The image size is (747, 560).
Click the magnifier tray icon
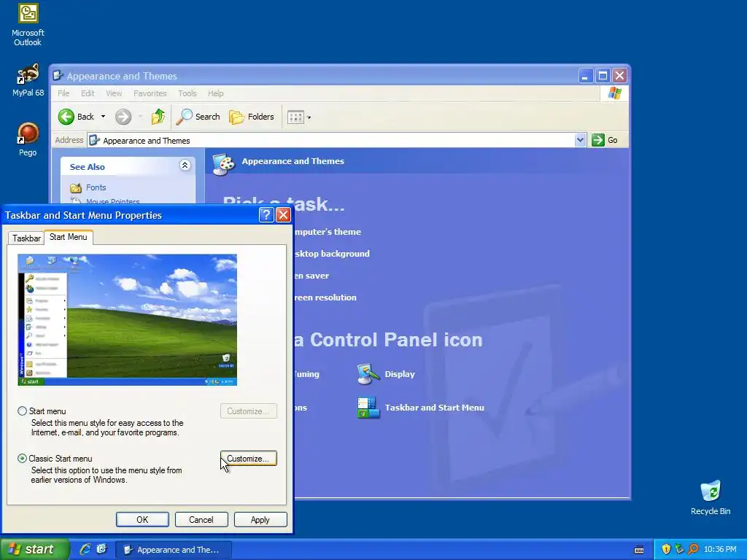pyautogui.click(x=693, y=549)
